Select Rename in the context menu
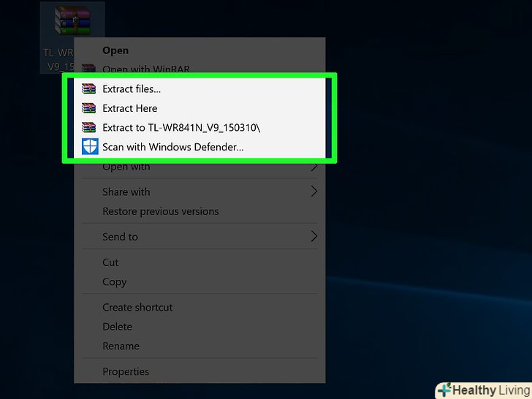Screen dimensions: 532x399 point(199,346)
